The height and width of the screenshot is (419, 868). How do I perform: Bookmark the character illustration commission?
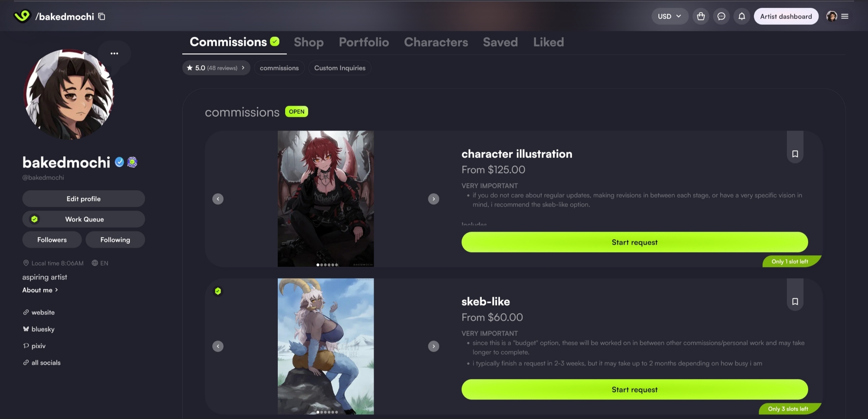pyautogui.click(x=795, y=154)
